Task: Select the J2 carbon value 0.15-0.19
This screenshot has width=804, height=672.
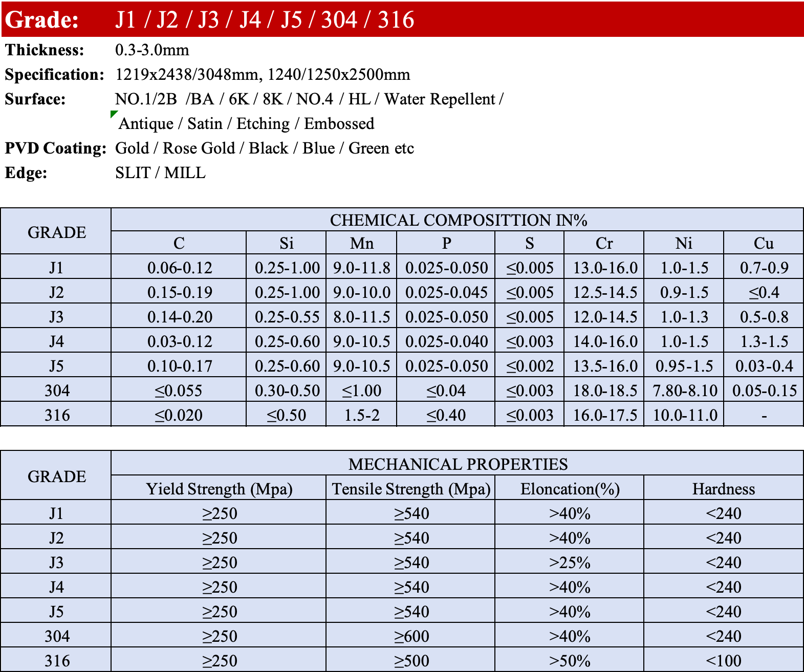Action: click(179, 292)
